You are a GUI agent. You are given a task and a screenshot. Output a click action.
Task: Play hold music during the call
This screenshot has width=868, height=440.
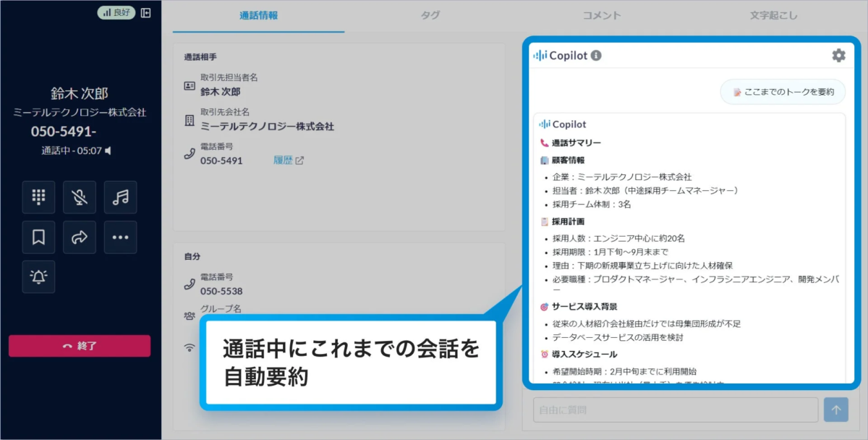(119, 197)
